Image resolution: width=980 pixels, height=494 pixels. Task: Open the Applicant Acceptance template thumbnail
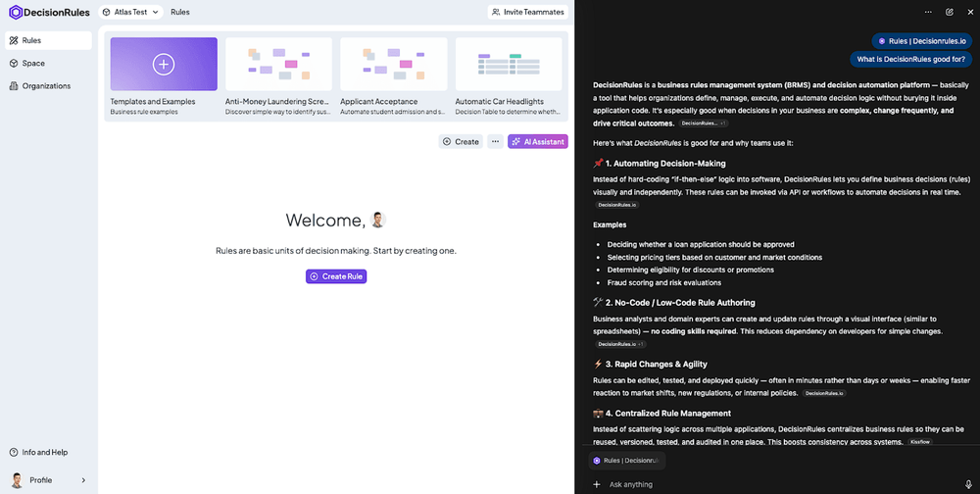coord(394,65)
